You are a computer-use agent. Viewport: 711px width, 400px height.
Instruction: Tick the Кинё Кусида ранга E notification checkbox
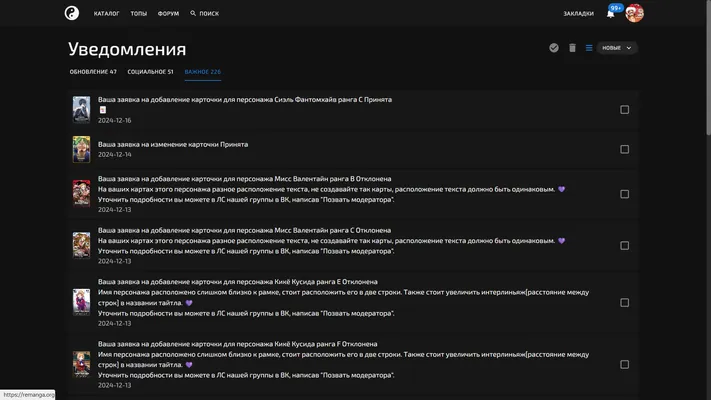624,302
